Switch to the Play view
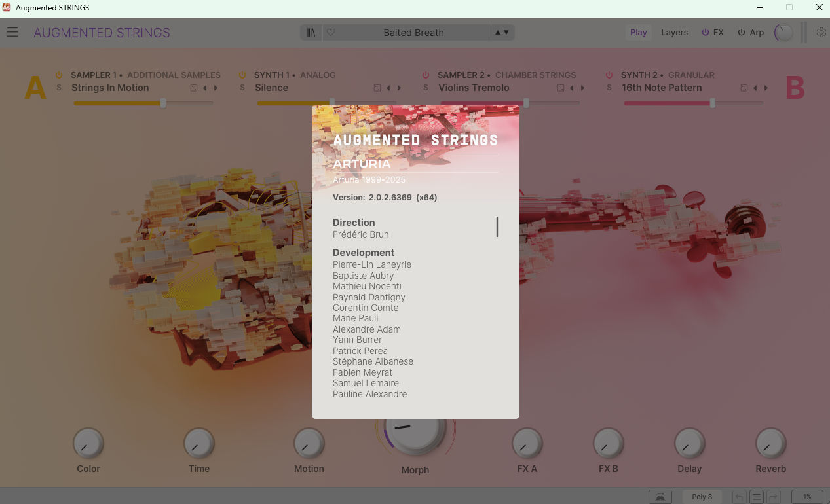The height and width of the screenshot is (504, 830). (638, 32)
